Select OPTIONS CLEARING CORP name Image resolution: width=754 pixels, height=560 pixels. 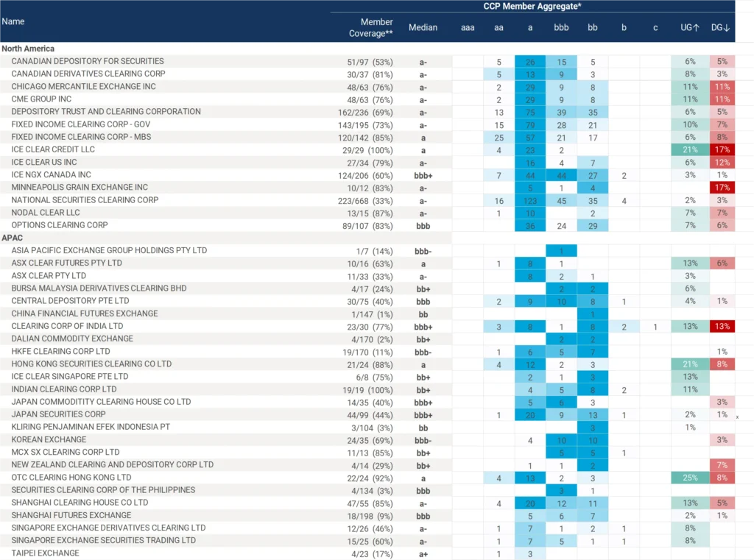60,225
